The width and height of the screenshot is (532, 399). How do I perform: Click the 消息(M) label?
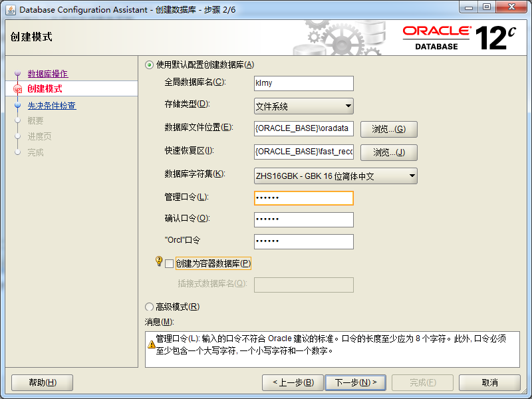point(159,322)
